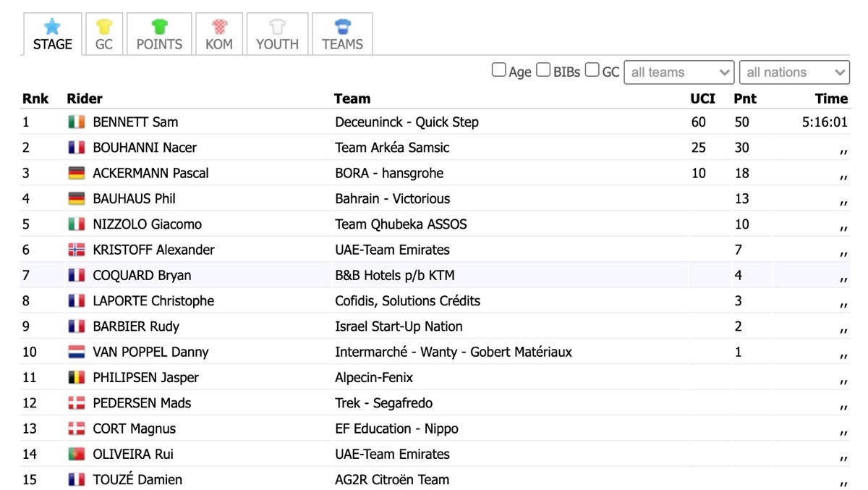Open UAE-Team Emirates link in OLIVEIRA row
This screenshot has width=868, height=490.
[x=392, y=455]
